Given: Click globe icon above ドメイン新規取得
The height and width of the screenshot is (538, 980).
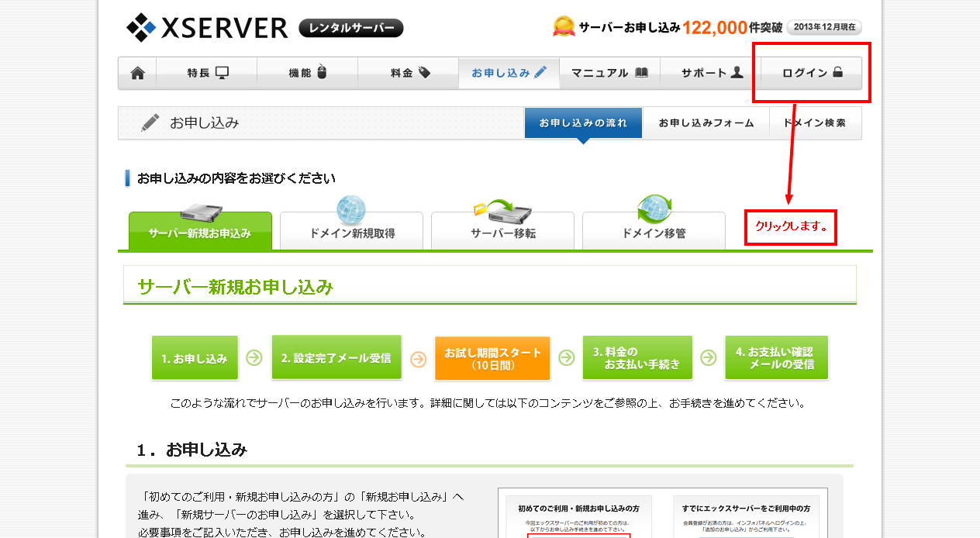Looking at the screenshot, I should coord(351,210).
